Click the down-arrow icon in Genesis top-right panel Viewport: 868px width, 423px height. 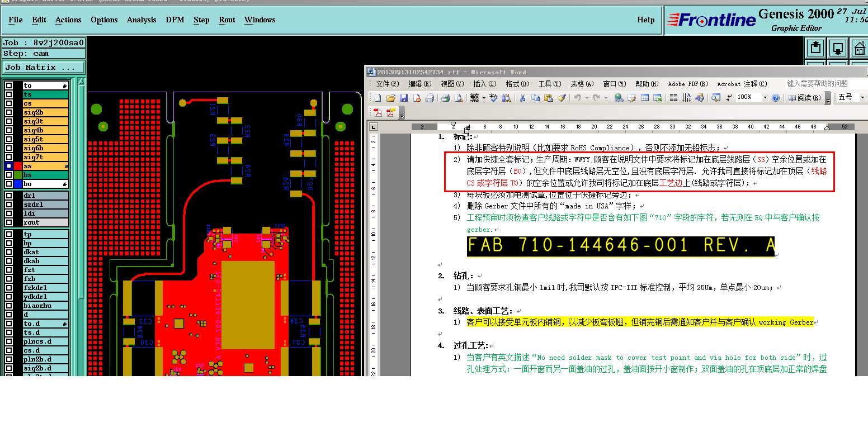(x=838, y=48)
